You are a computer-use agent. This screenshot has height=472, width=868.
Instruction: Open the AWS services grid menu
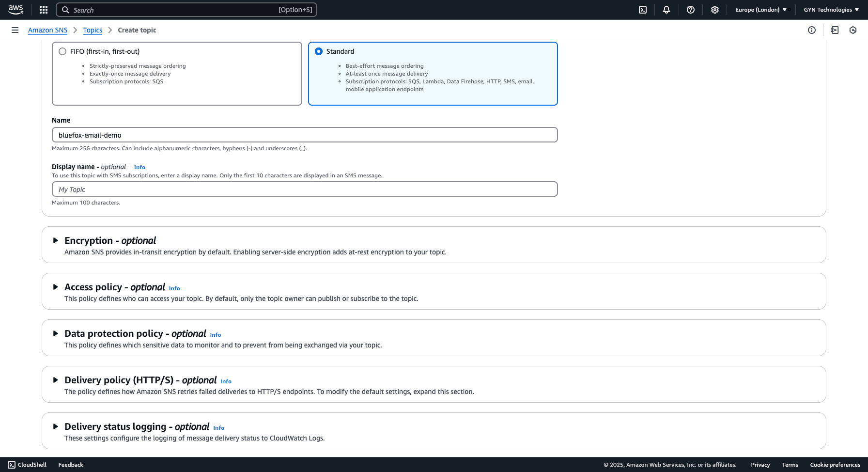(x=43, y=10)
